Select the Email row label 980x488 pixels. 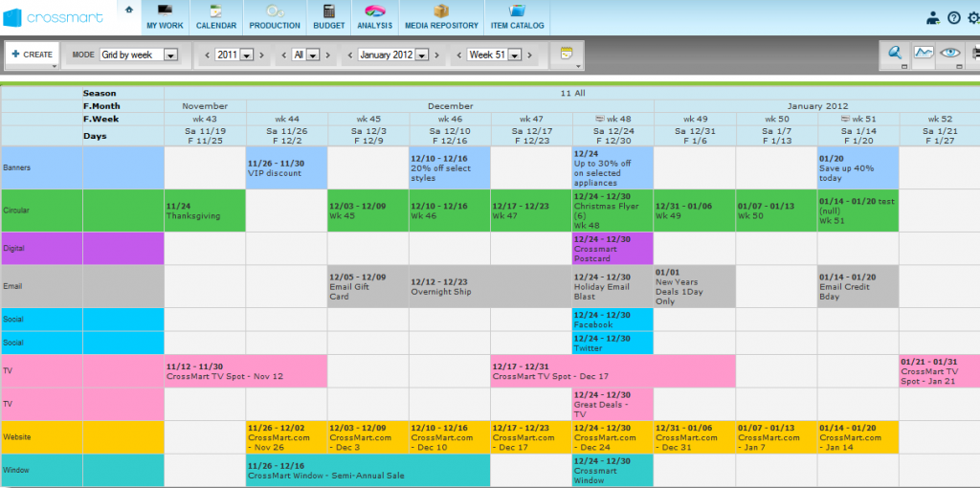(x=42, y=286)
